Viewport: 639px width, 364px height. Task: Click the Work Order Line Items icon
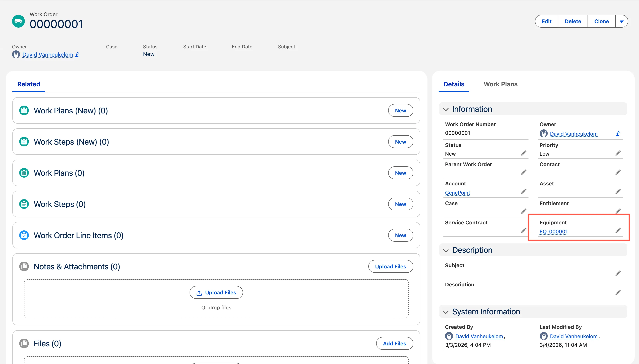pyautogui.click(x=24, y=235)
